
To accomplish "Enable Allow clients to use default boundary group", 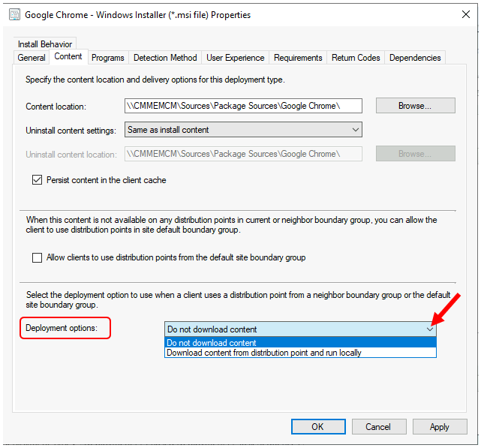I will click(37, 257).
